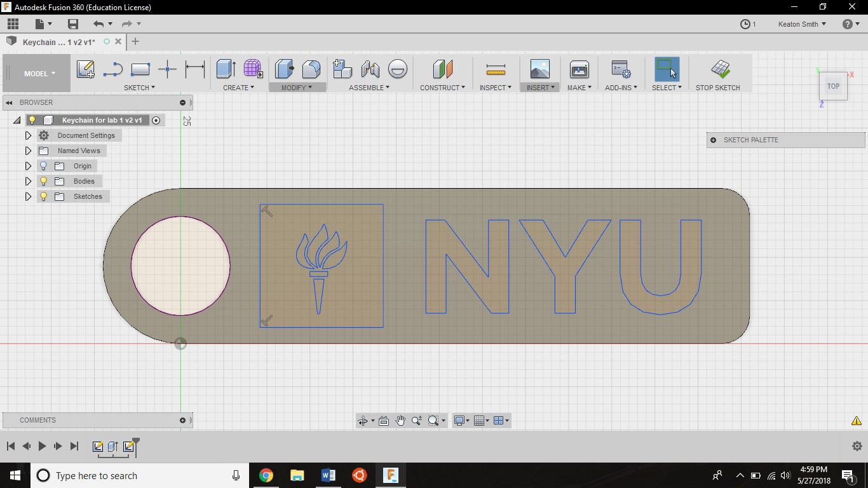This screenshot has height=488, width=868.
Task: Toggle visibility of the Origin folder
Action: click(x=44, y=166)
